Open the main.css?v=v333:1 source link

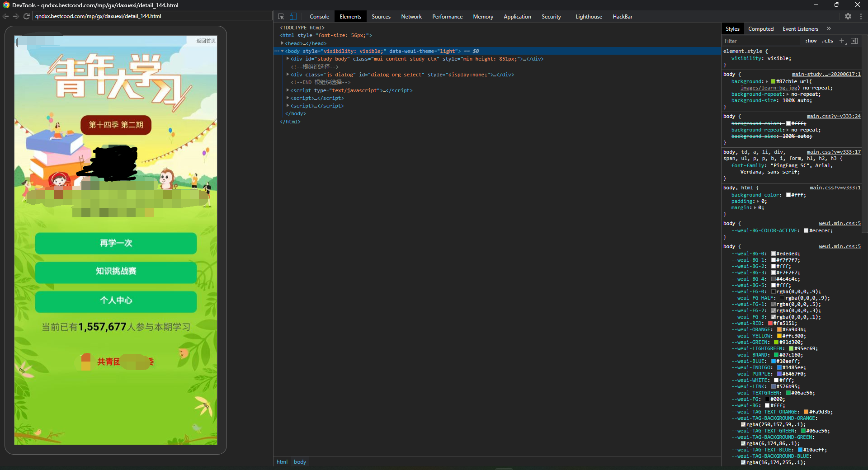(835, 188)
